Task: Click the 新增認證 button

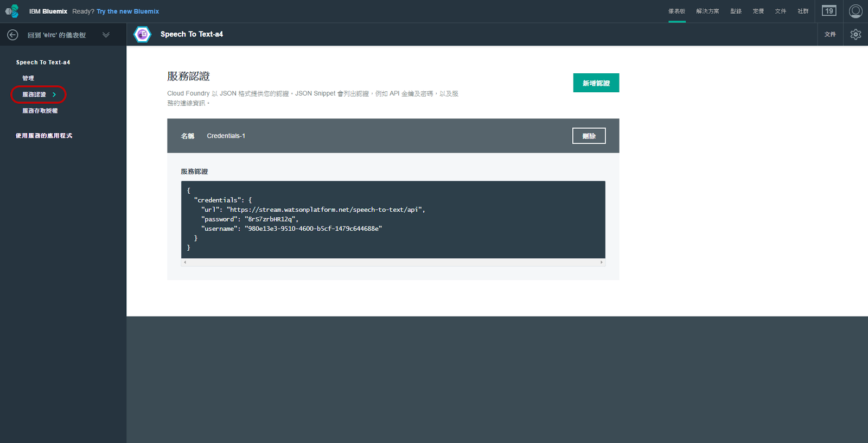Action: (596, 83)
